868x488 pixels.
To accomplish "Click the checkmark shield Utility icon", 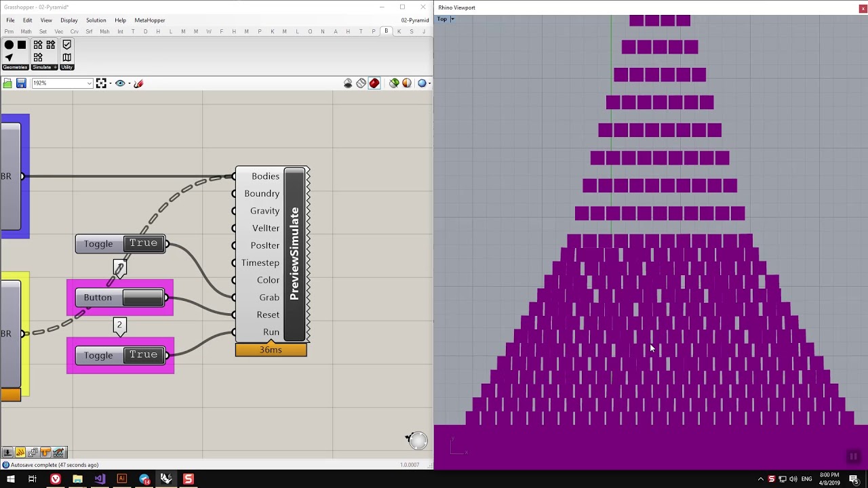I will pos(66,45).
